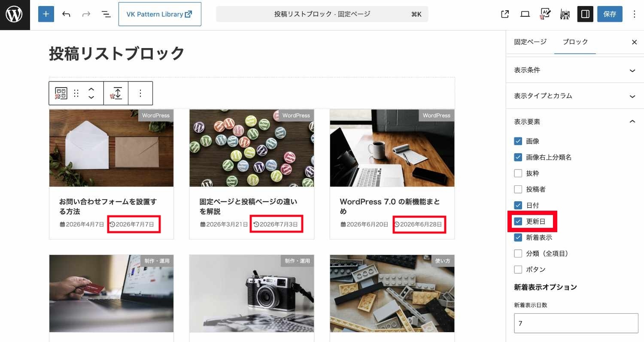Screen dimensions: 644x342
Task: Enable the 投稿者 checkbox
Action: [518, 189]
